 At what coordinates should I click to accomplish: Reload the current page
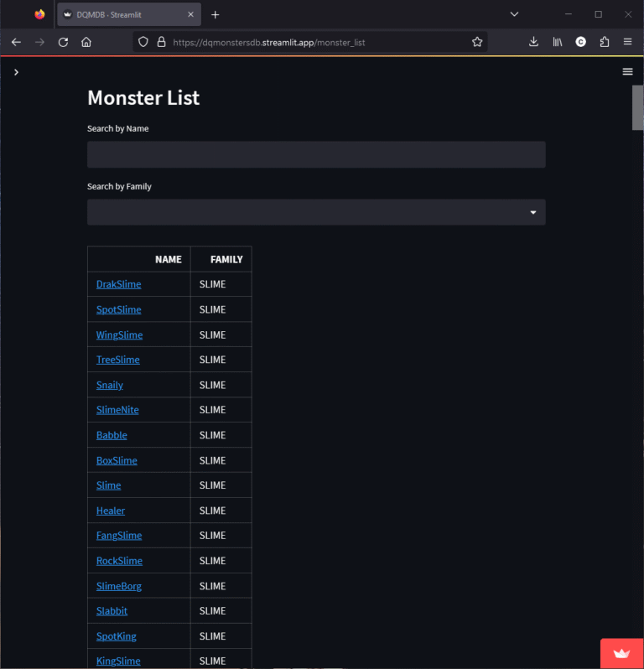[63, 42]
